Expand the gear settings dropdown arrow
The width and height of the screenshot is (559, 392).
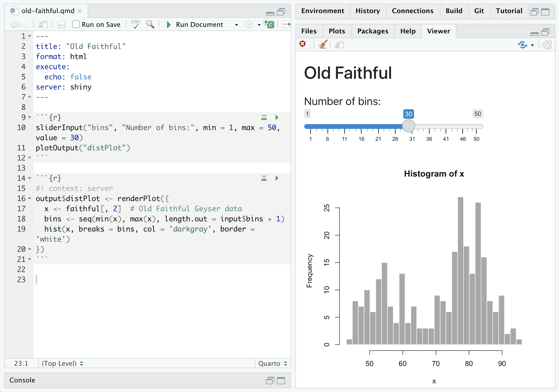point(259,25)
